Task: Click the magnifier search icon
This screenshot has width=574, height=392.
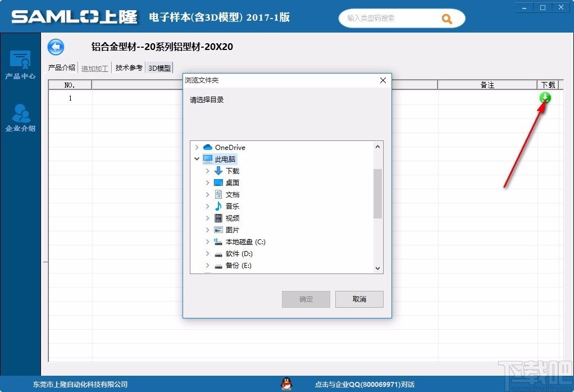Action: click(x=447, y=19)
